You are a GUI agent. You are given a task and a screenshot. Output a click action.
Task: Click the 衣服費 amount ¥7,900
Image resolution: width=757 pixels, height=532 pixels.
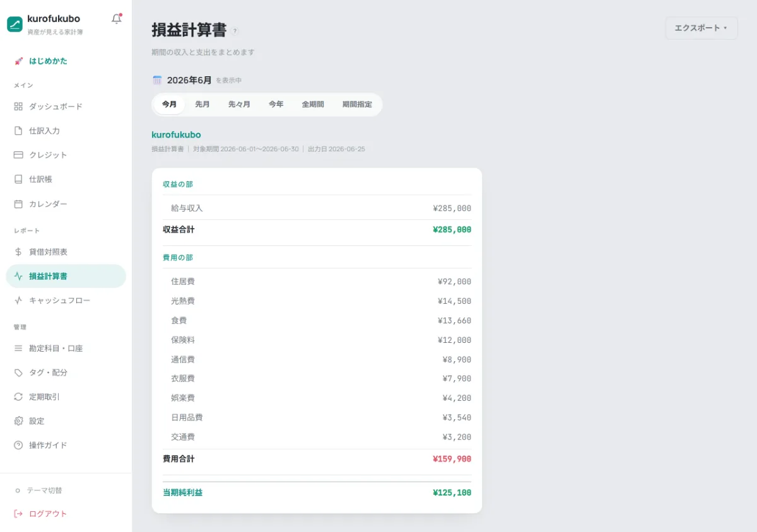(457, 379)
